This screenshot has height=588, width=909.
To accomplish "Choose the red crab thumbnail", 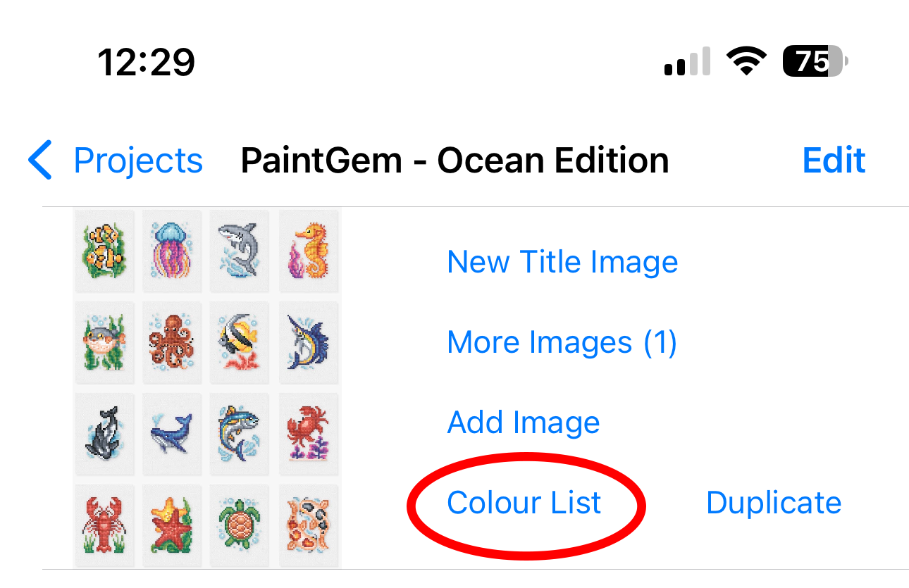I will 309,433.
